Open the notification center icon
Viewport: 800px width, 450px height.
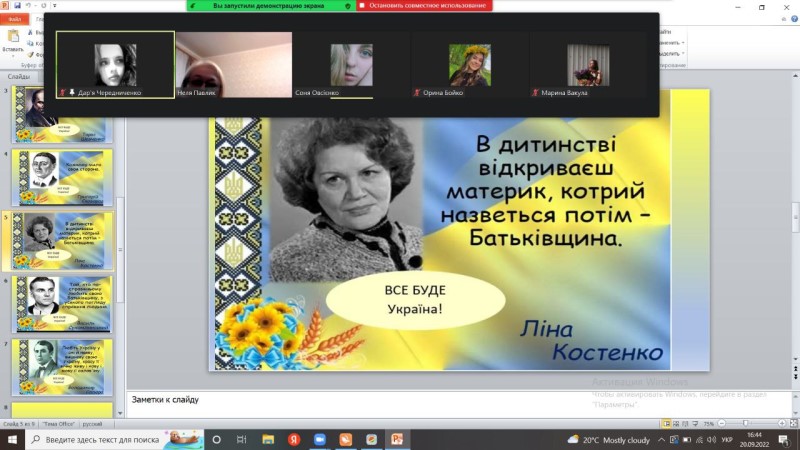(x=784, y=440)
